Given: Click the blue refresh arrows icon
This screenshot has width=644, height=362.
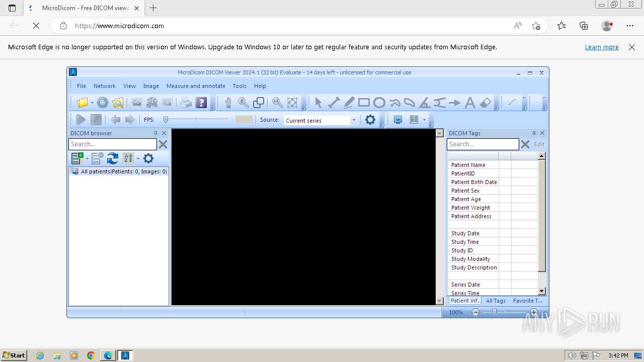Looking at the screenshot, I should point(113,158).
